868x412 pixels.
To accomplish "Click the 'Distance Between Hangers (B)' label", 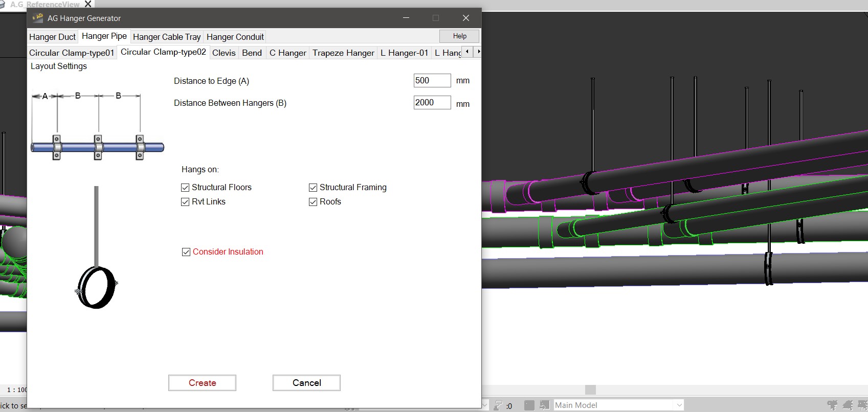I will pos(230,103).
